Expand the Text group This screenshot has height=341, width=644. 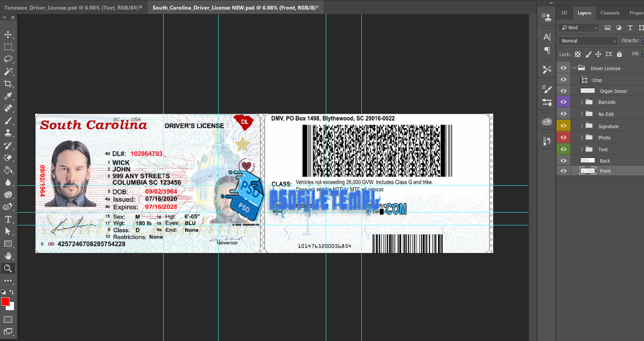tap(582, 149)
